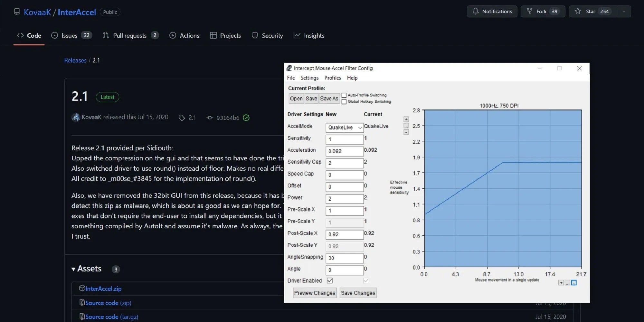Open the AccelMode QuakeLive dropdown
This screenshot has height=322, width=644.
pyautogui.click(x=345, y=128)
